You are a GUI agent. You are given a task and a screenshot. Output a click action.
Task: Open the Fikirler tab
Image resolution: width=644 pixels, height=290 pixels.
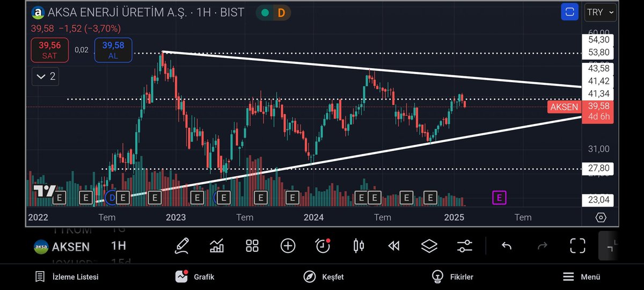452,277
